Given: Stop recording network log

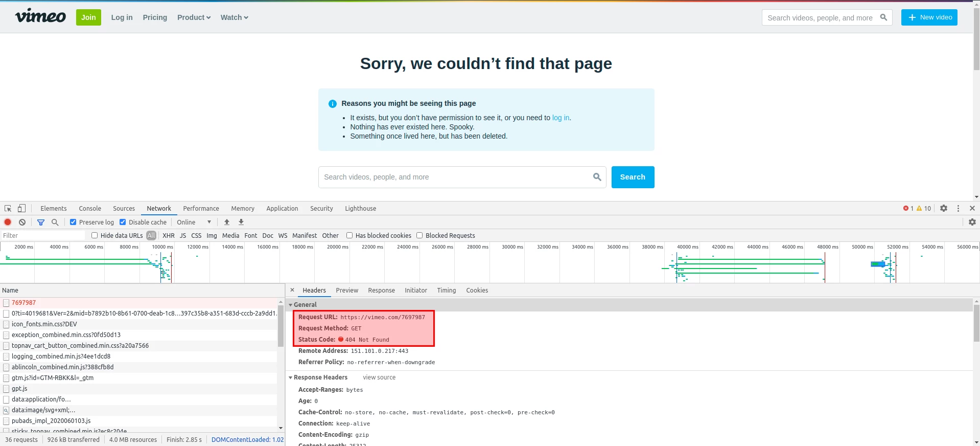Looking at the screenshot, I should pyautogui.click(x=8, y=222).
